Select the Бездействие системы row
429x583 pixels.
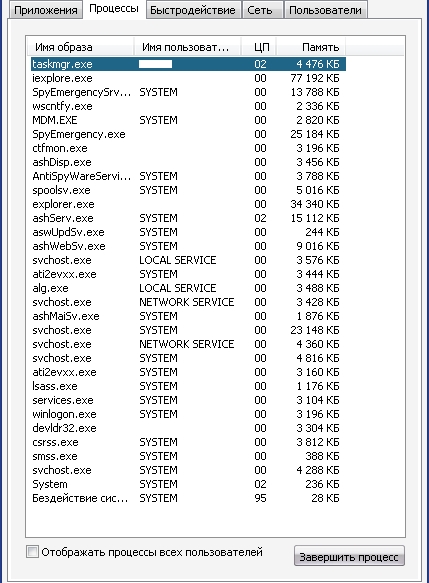(x=188, y=498)
